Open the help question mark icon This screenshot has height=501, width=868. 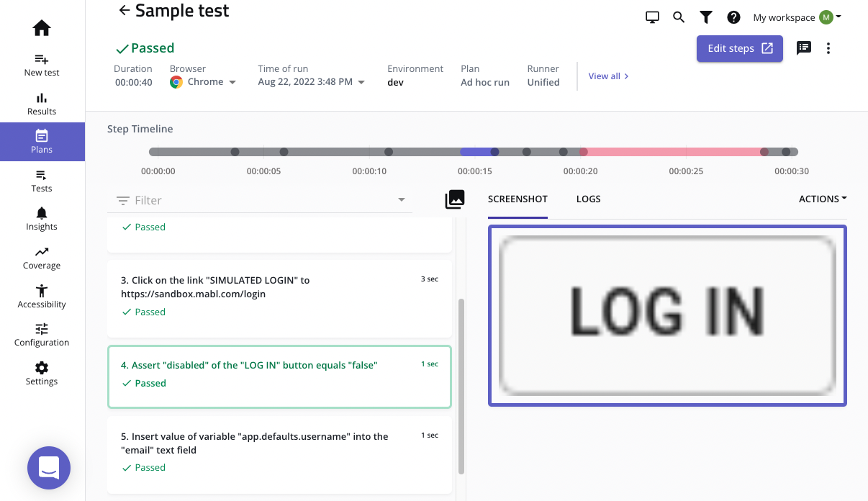[733, 17]
